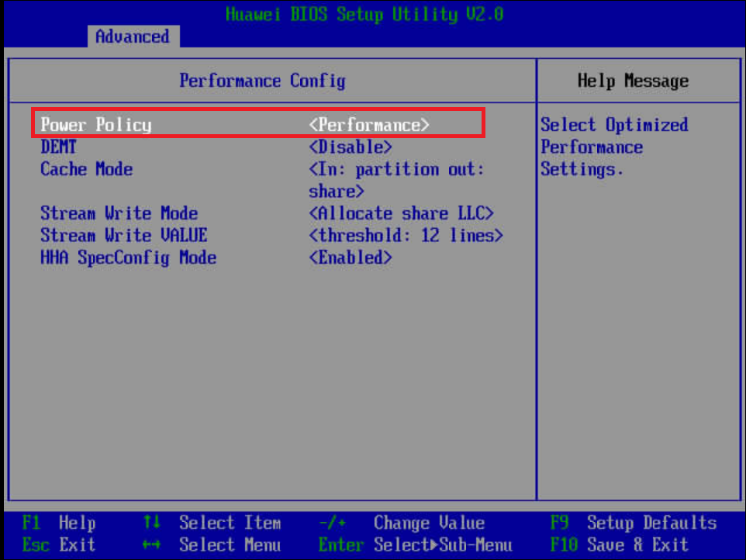Viewport: 746px width, 560px height.
Task: Open the Power Policy <Performance> value
Action: (x=369, y=125)
